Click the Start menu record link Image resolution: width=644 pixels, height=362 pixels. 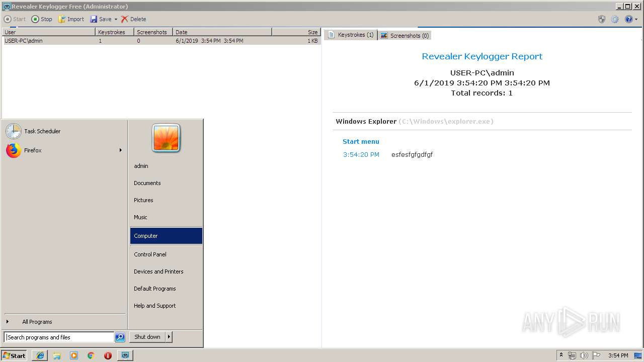pos(361,141)
